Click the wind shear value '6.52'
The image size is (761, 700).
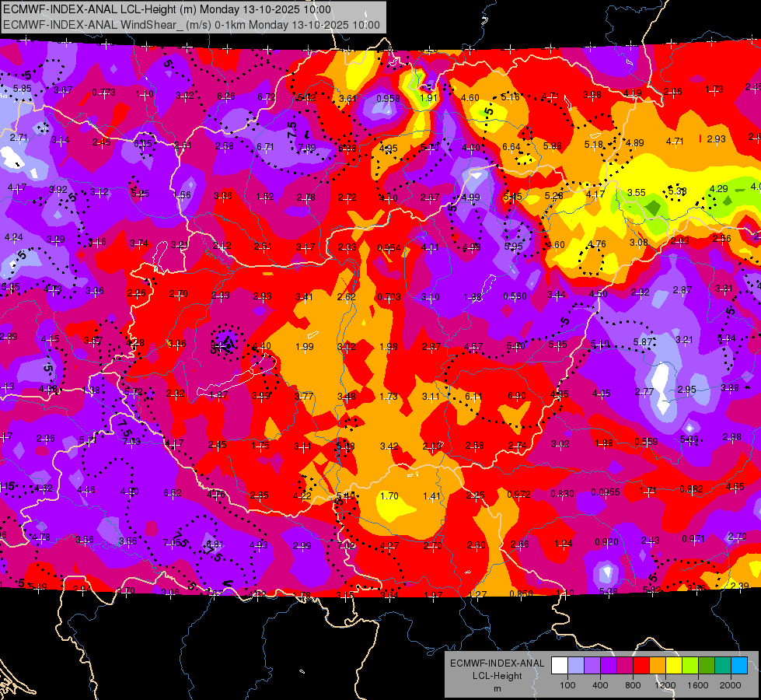click(x=173, y=493)
